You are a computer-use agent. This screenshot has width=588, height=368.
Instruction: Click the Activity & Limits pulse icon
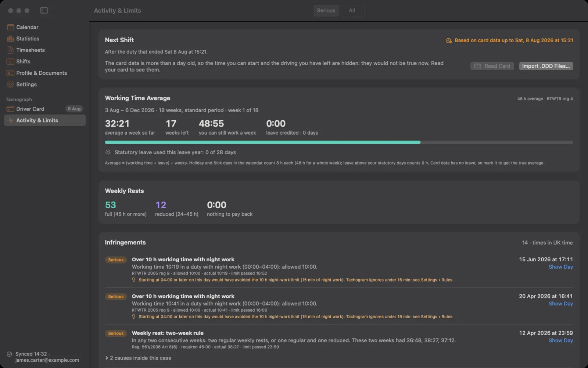(10, 120)
